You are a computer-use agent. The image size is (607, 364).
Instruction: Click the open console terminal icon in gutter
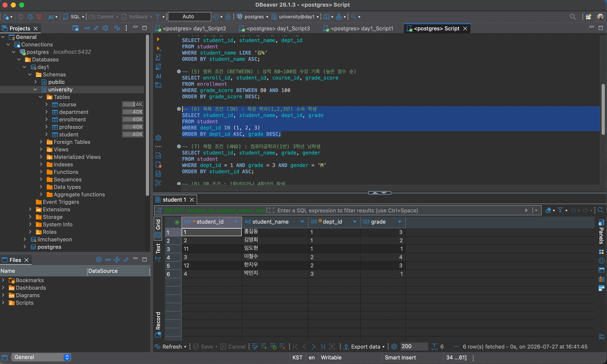click(159, 85)
